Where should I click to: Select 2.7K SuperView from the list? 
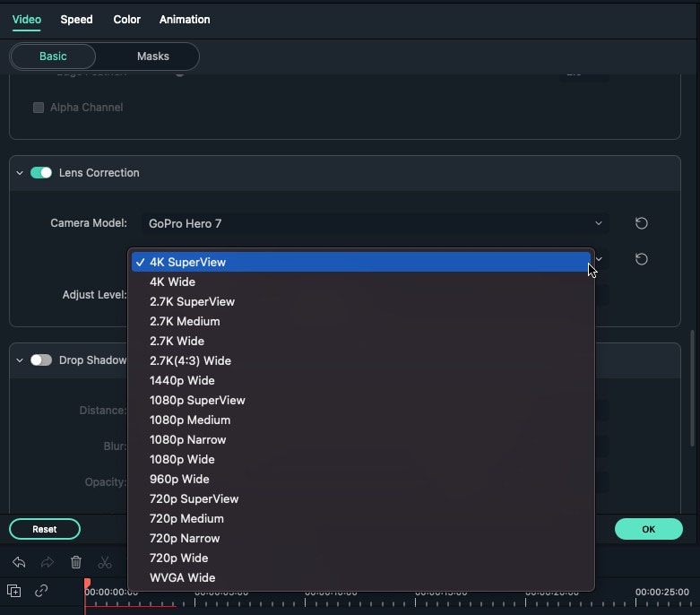coord(192,301)
